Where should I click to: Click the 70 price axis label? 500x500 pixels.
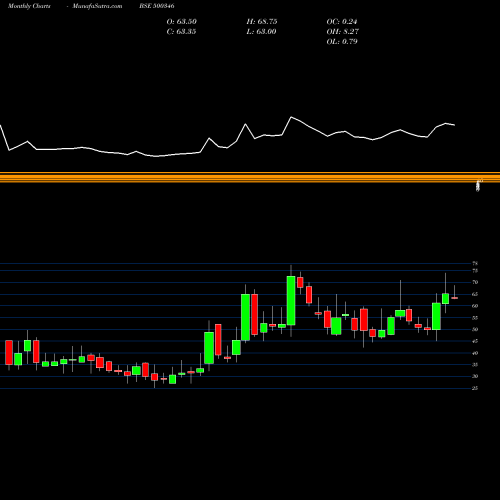point(475,282)
